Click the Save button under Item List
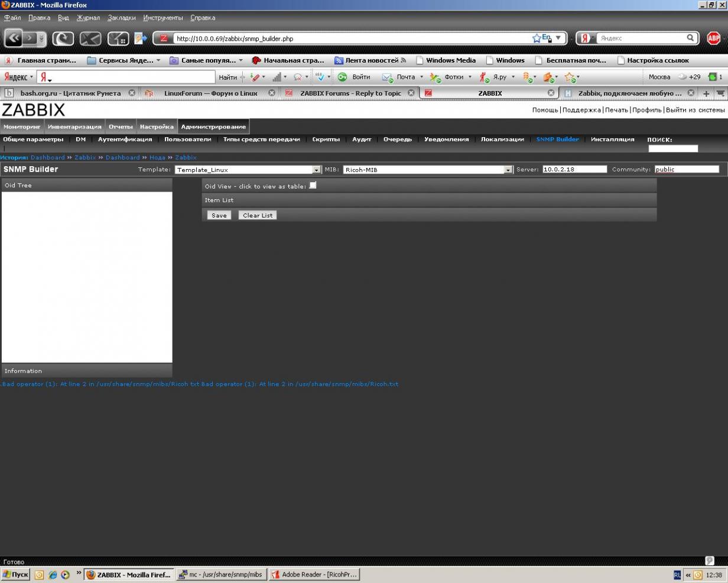728x583 pixels. [x=219, y=215]
